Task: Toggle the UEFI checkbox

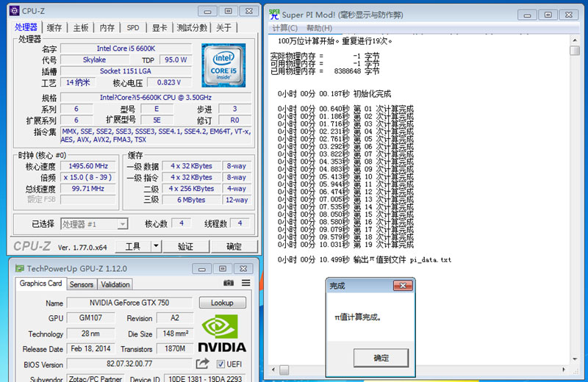Action: coord(220,364)
